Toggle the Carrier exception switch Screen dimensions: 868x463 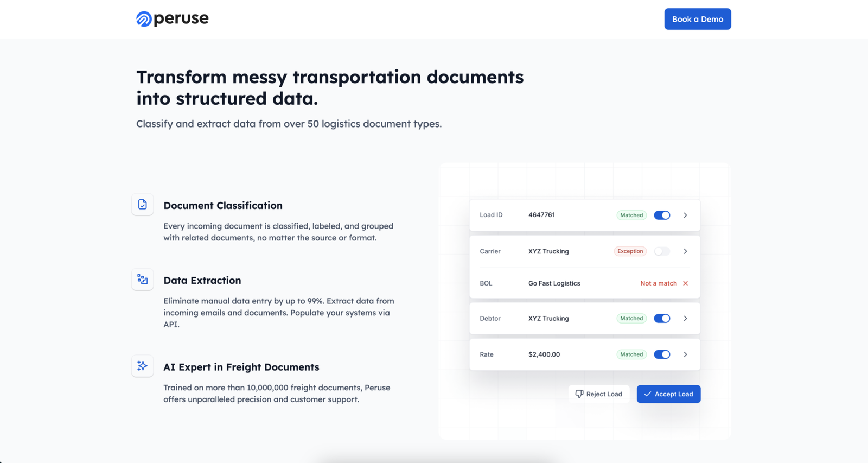(662, 251)
